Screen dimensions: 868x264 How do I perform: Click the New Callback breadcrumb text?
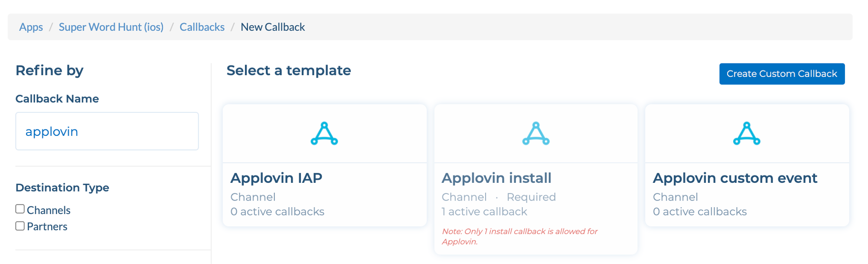click(x=273, y=27)
